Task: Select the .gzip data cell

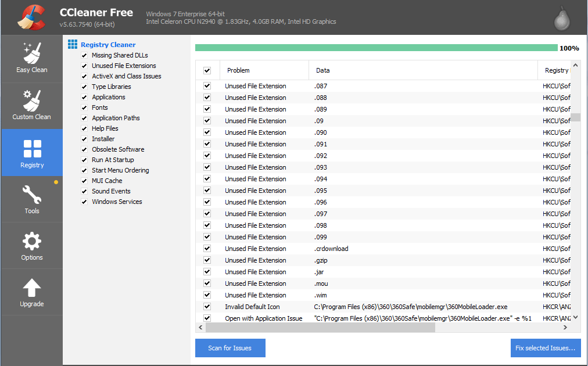Action: (321, 260)
